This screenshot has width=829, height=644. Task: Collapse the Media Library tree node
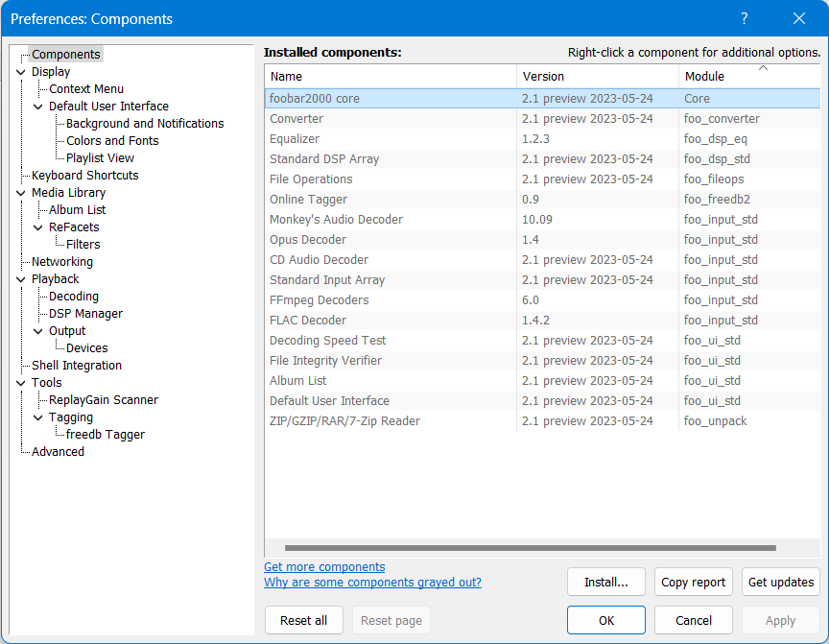20,193
